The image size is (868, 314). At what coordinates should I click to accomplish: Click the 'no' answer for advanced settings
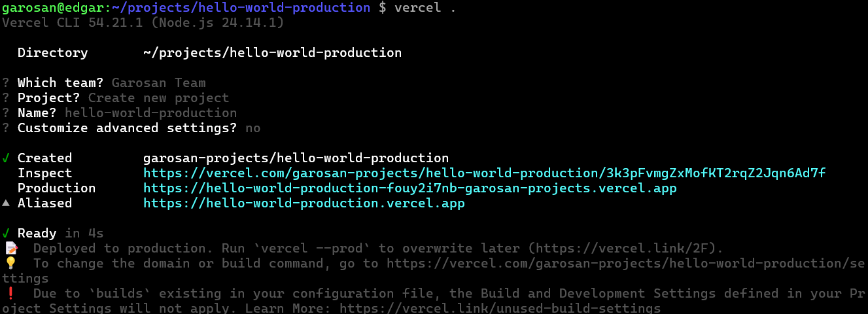253,128
